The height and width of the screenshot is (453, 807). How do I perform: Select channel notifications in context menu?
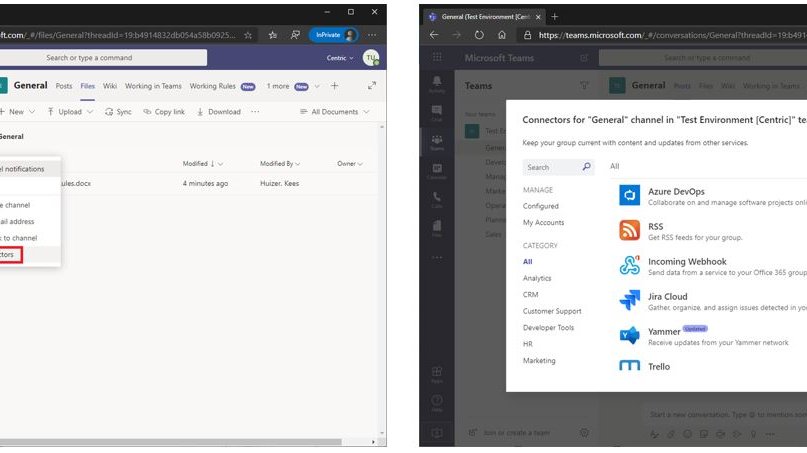(30, 169)
